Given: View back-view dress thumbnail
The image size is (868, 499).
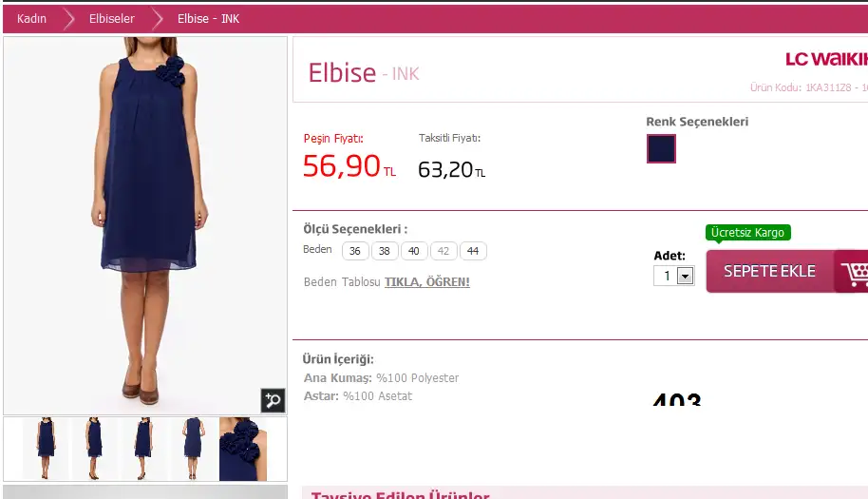Looking at the screenshot, I should [x=193, y=449].
